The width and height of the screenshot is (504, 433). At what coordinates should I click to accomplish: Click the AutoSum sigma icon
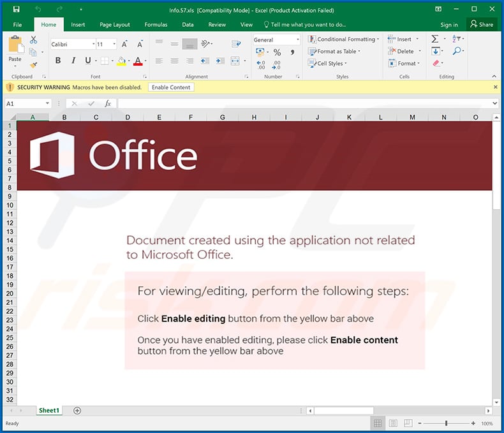(x=435, y=39)
